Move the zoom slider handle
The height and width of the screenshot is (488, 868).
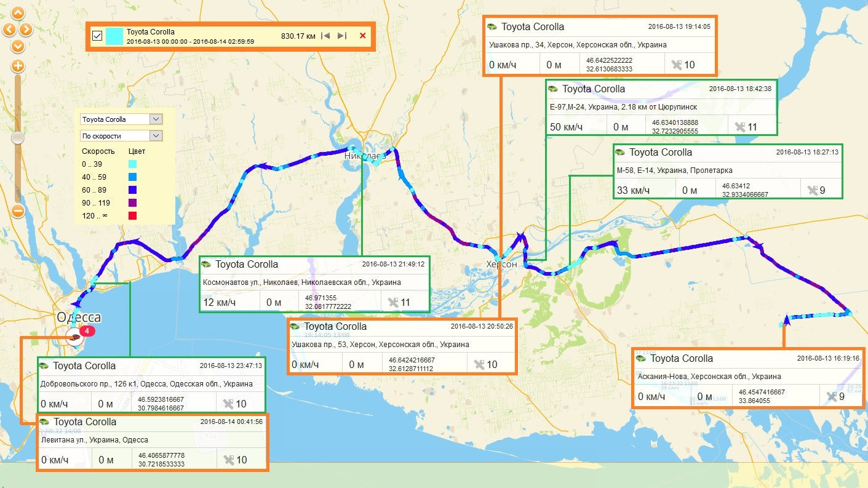click(x=18, y=138)
